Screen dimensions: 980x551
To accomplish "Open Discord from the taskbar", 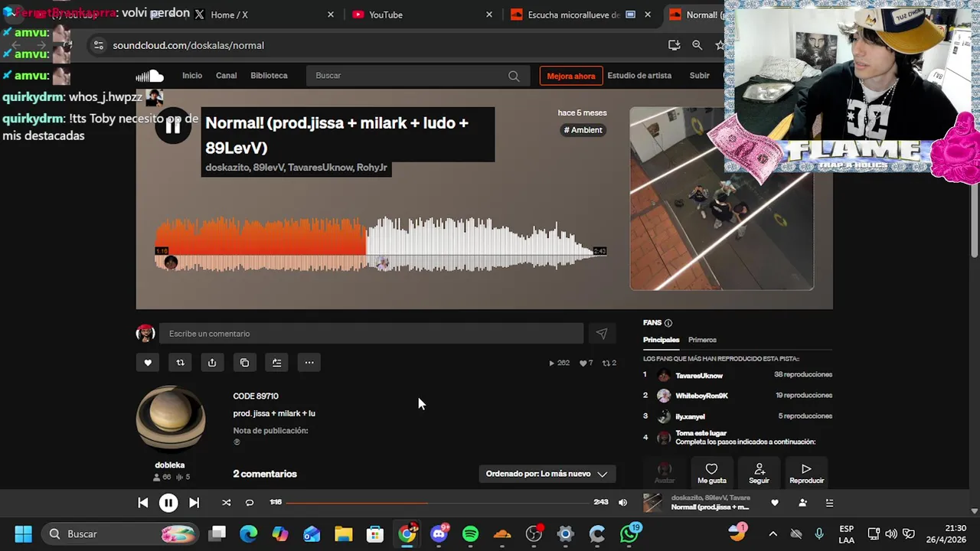I will [439, 534].
